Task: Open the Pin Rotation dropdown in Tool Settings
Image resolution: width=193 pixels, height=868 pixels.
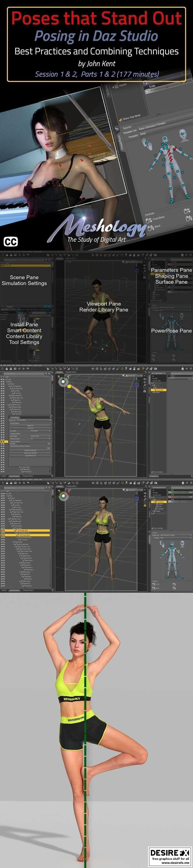Action: coord(41,431)
